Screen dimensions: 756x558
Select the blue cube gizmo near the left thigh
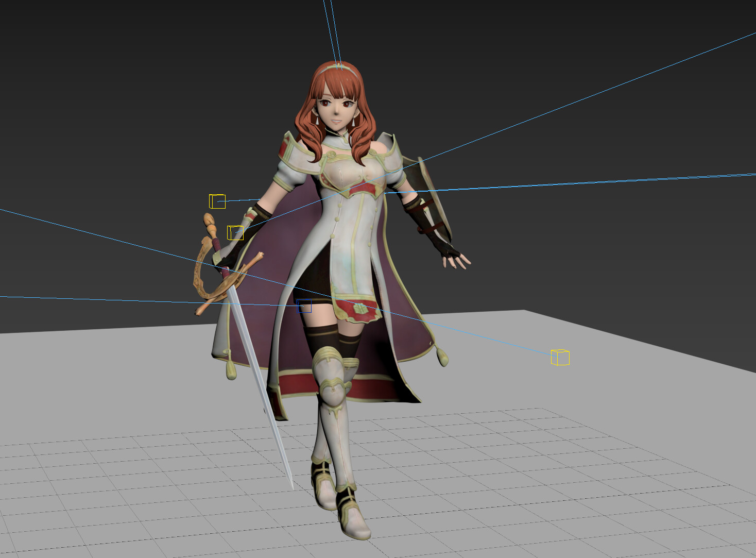point(304,305)
